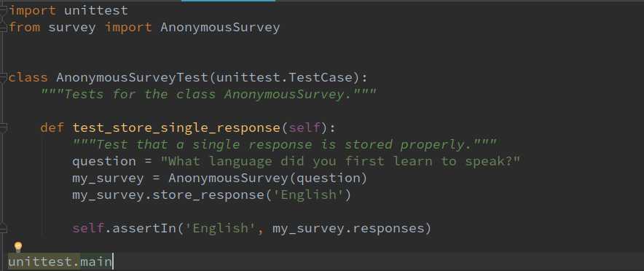Click the single response method docstring
This screenshot has width=644, height=271.
(285, 144)
